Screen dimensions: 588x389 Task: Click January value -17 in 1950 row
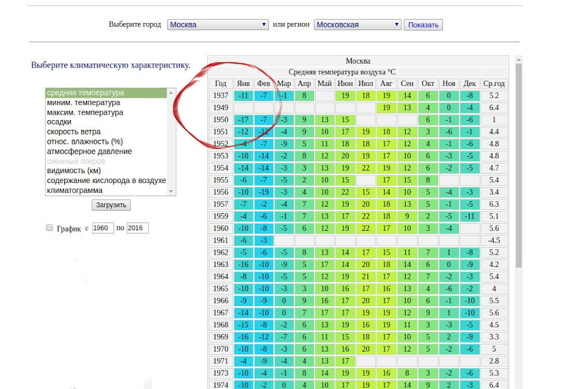coord(243,119)
